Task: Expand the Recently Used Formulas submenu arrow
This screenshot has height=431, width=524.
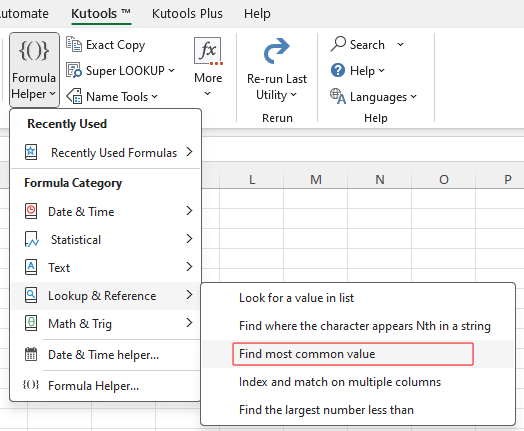Action: pos(189,152)
